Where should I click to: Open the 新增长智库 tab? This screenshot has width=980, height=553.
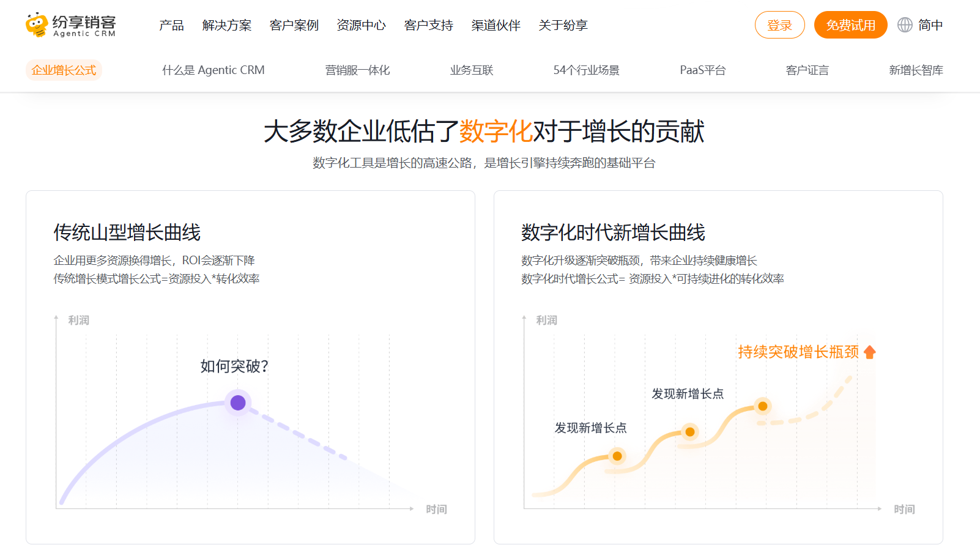(x=916, y=70)
